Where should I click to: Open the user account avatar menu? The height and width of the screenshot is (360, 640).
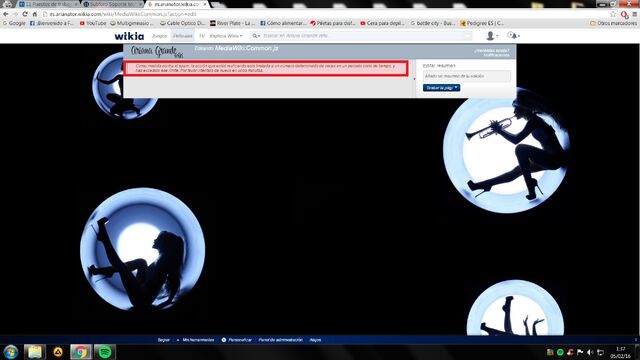point(491,36)
